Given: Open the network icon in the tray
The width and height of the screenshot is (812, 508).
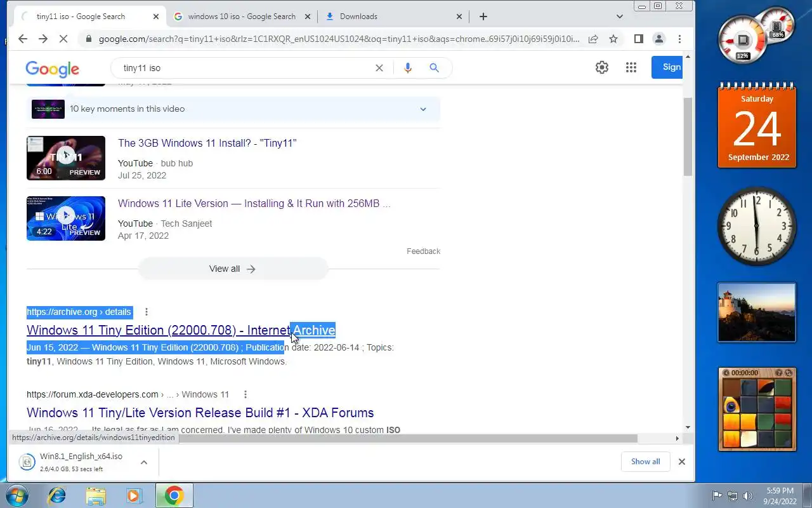Looking at the screenshot, I should pos(733,496).
